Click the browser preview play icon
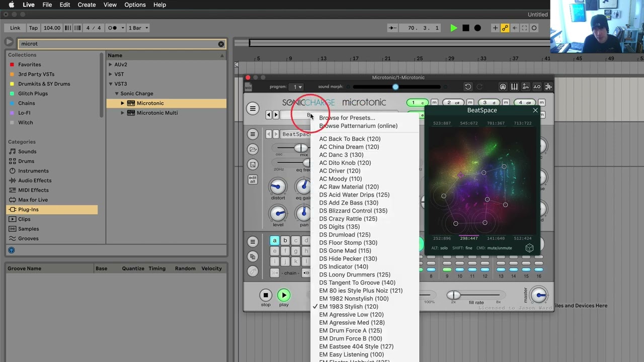This screenshot has height=362, width=644. (x=9, y=42)
